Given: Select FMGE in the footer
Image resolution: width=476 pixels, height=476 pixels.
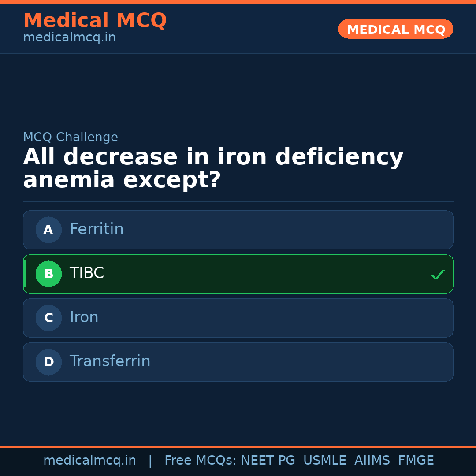Looking at the screenshot, I should pos(416,461).
